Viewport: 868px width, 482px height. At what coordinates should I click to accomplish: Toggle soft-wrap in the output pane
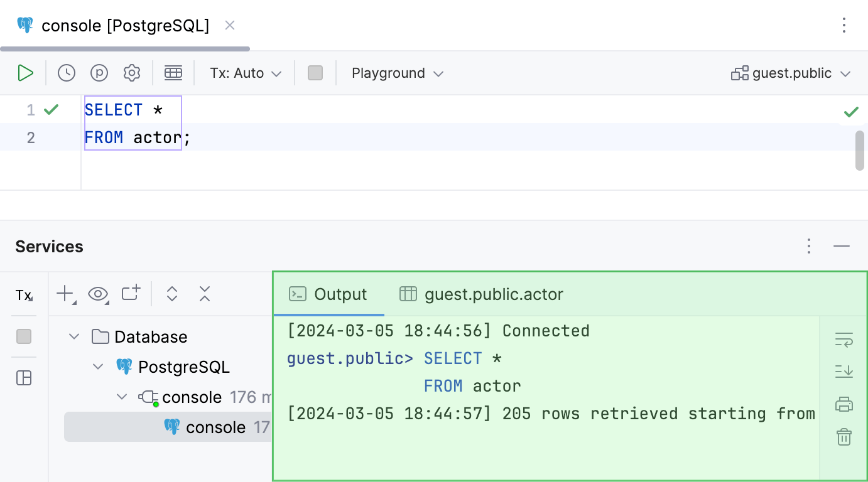(844, 340)
